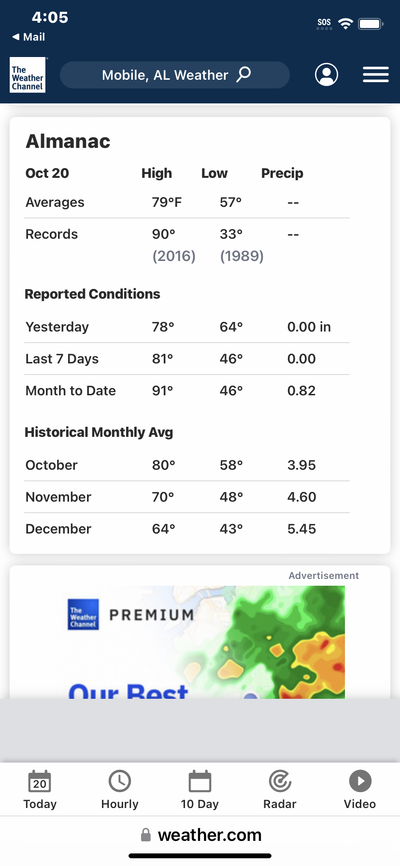Select the 10 Day tab label
Screen dimensions: 400x866
pos(200,804)
